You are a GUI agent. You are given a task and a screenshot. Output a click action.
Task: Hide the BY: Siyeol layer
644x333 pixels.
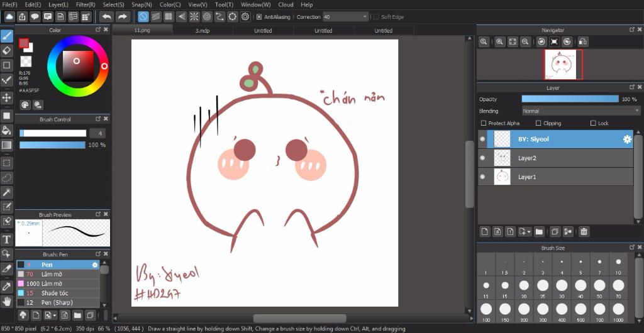pyautogui.click(x=482, y=139)
